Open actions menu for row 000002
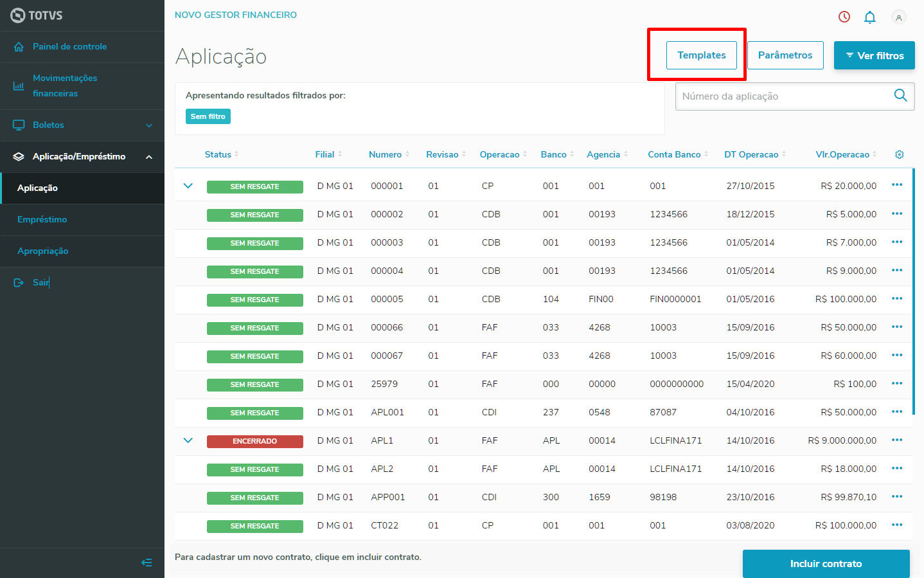924x578 pixels. (x=897, y=213)
